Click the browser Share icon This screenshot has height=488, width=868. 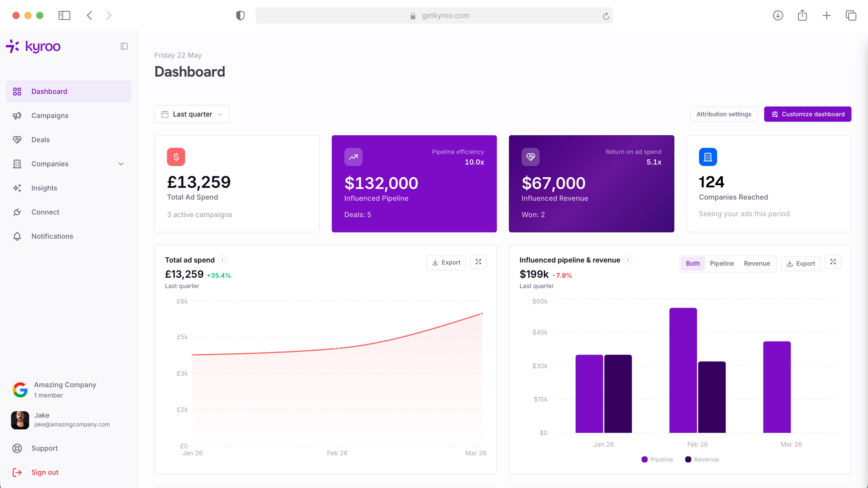(802, 15)
